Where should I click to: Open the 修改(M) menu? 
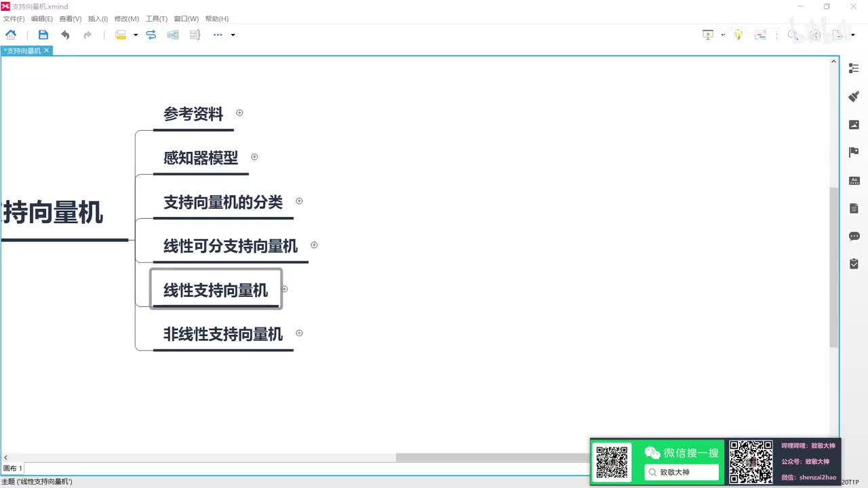(x=126, y=19)
